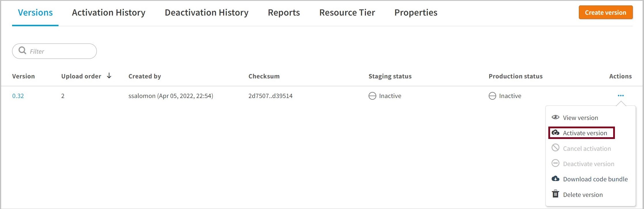This screenshot has height=209, width=644.
Task: Click the eye icon for View version
Action: (555, 117)
